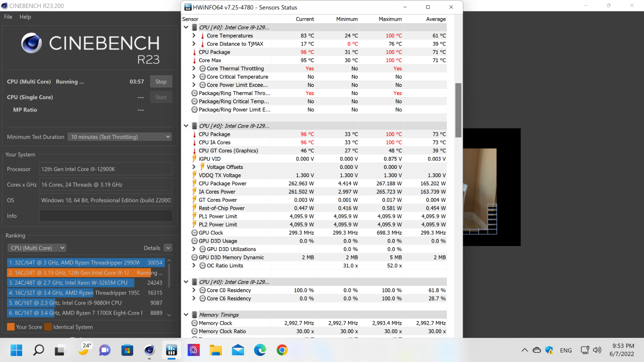644x362 pixels.
Task: Click the Memory Clock circle icon
Action: coord(194,323)
